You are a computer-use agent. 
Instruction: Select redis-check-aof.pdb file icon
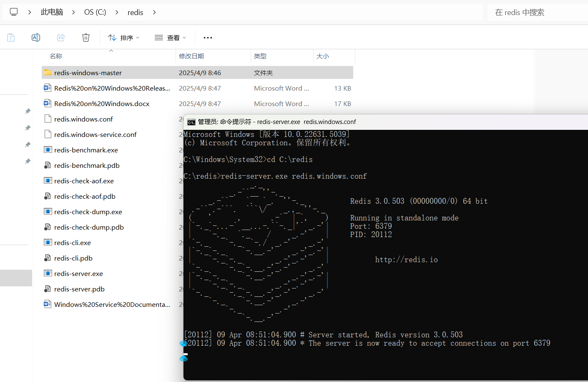pos(48,196)
